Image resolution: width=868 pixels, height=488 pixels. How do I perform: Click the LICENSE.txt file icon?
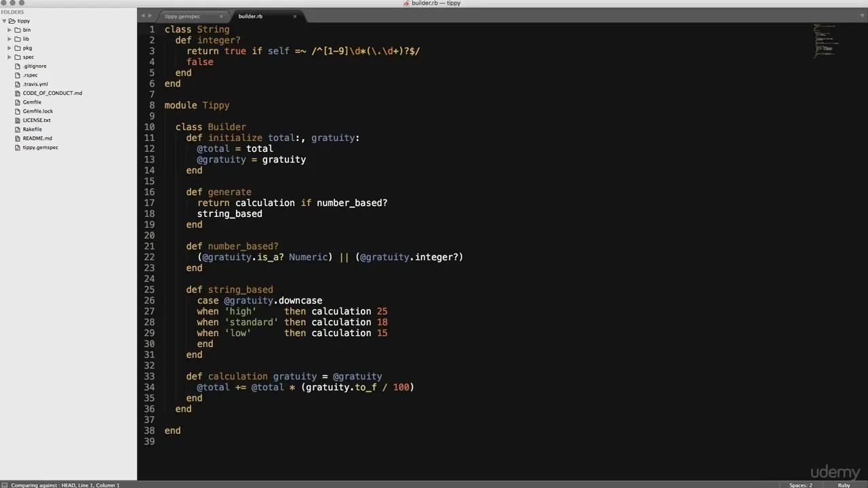18,120
